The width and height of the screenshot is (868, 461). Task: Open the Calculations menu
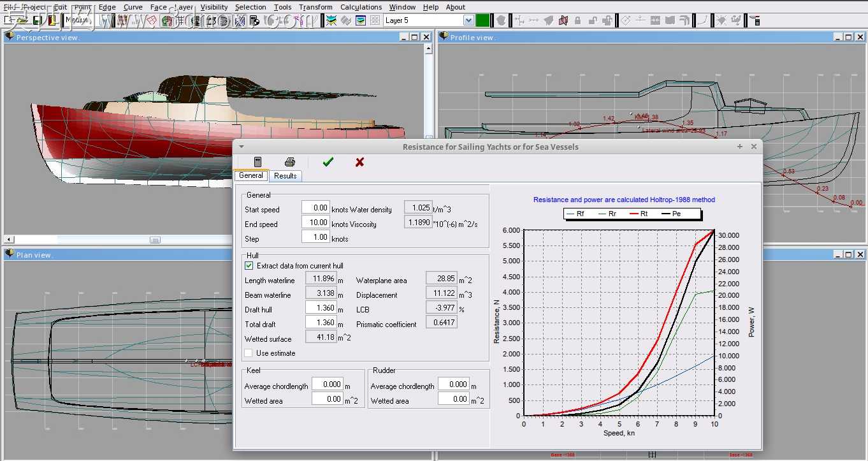click(x=361, y=7)
